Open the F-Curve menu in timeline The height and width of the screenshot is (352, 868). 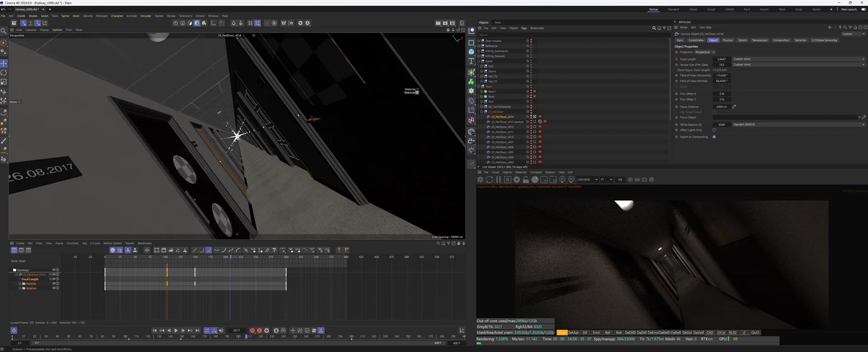pos(95,243)
